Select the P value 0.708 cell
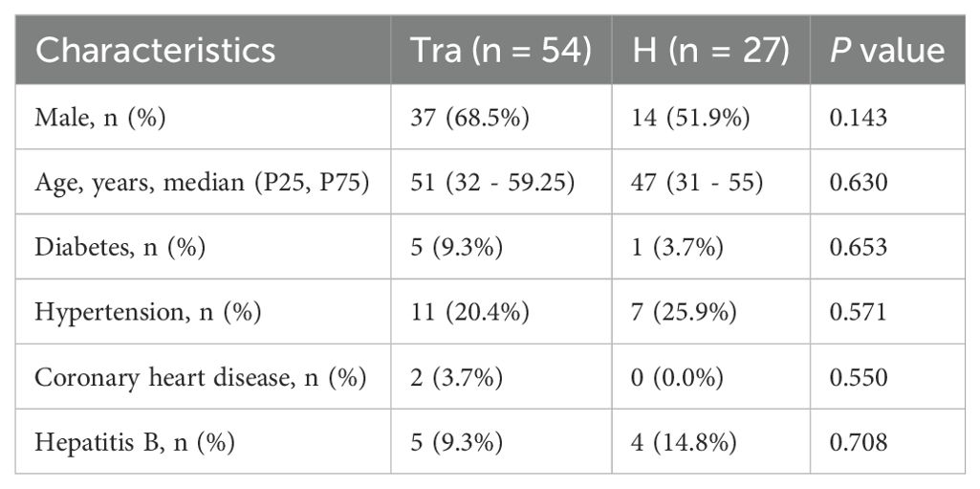 pos(860,442)
